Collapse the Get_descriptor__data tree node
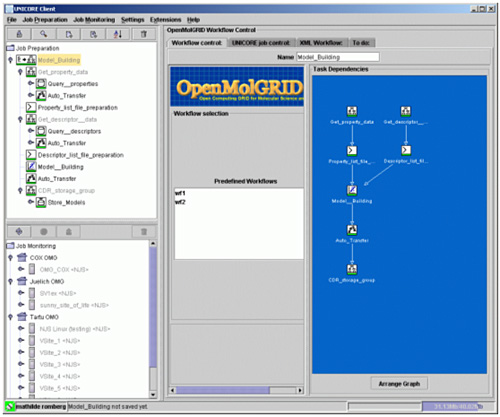Viewport: 500px width, 417px height. tap(20, 119)
